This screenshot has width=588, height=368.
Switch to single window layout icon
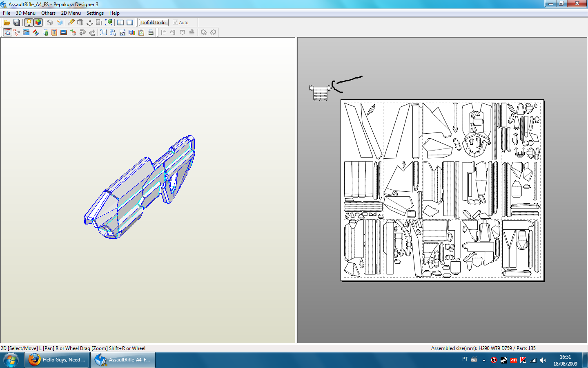[x=130, y=22]
